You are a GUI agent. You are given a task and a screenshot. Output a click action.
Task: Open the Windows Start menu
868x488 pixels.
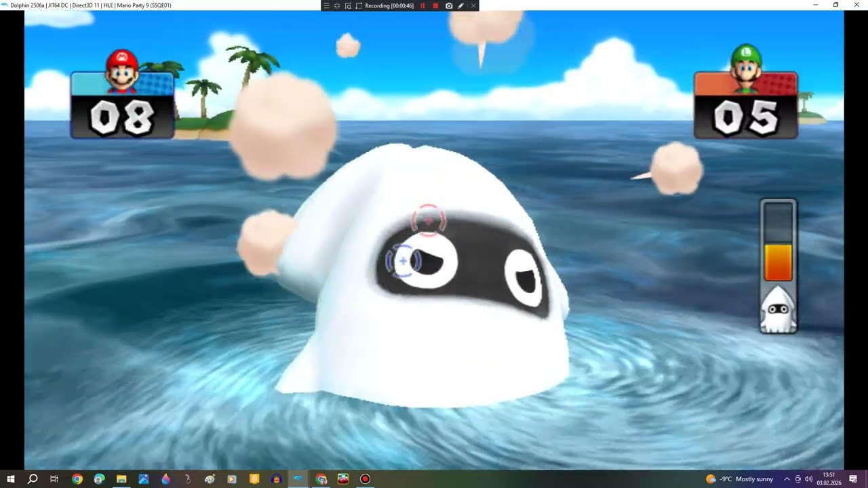[x=11, y=479]
